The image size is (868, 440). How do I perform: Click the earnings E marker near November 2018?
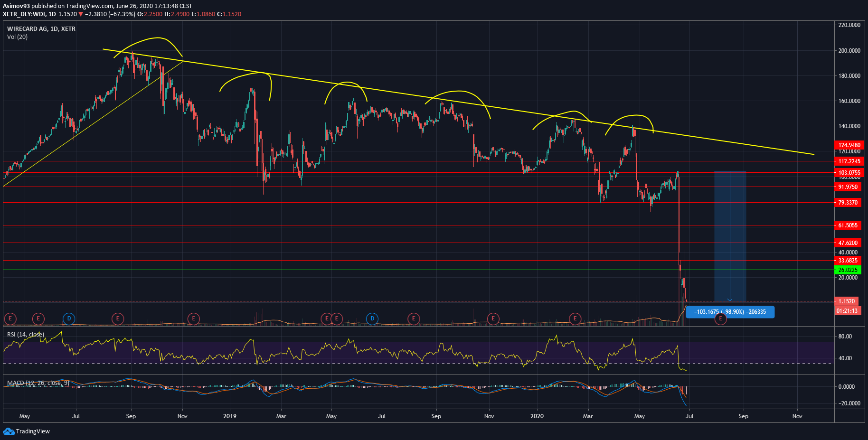coord(193,318)
